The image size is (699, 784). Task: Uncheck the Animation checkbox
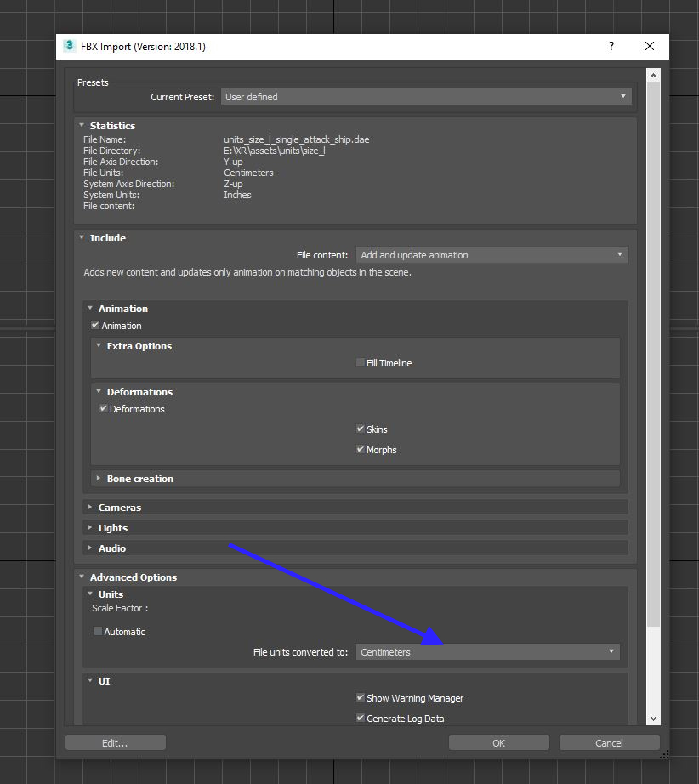(95, 326)
